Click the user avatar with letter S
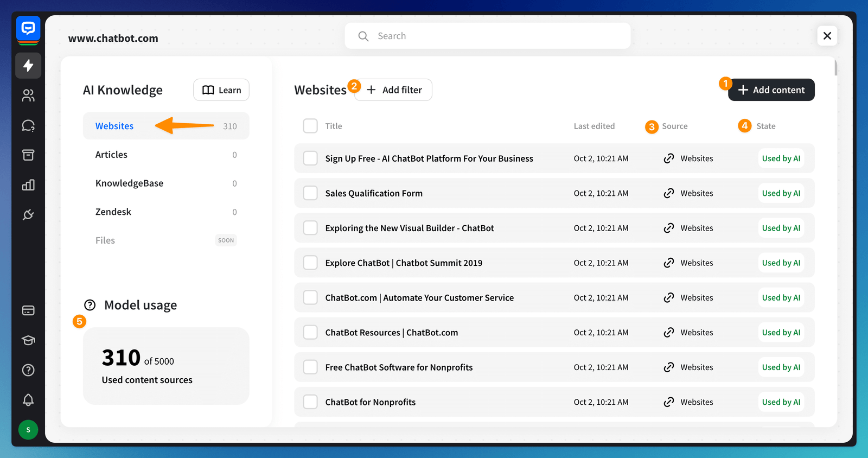Screen dimensions: 868x458 [x=28, y=430]
